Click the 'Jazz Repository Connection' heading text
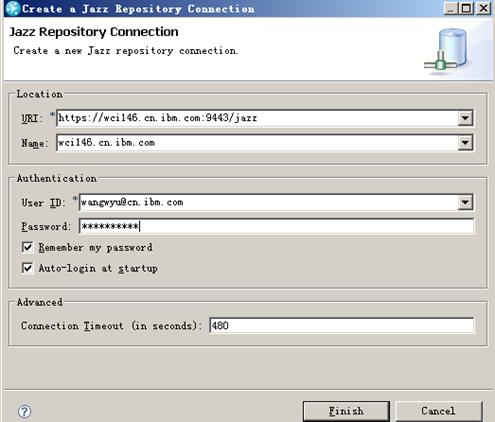This screenshot has width=495, height=422. [94, 32]
